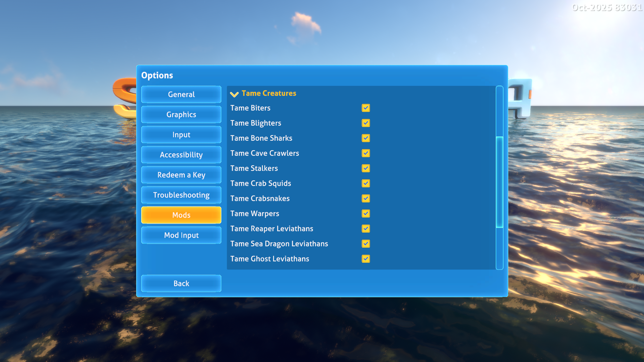Image resolution: width=644 pixels, height=362 pixels.
Task: Open the General options tab
Action: [x=181, y=95]
